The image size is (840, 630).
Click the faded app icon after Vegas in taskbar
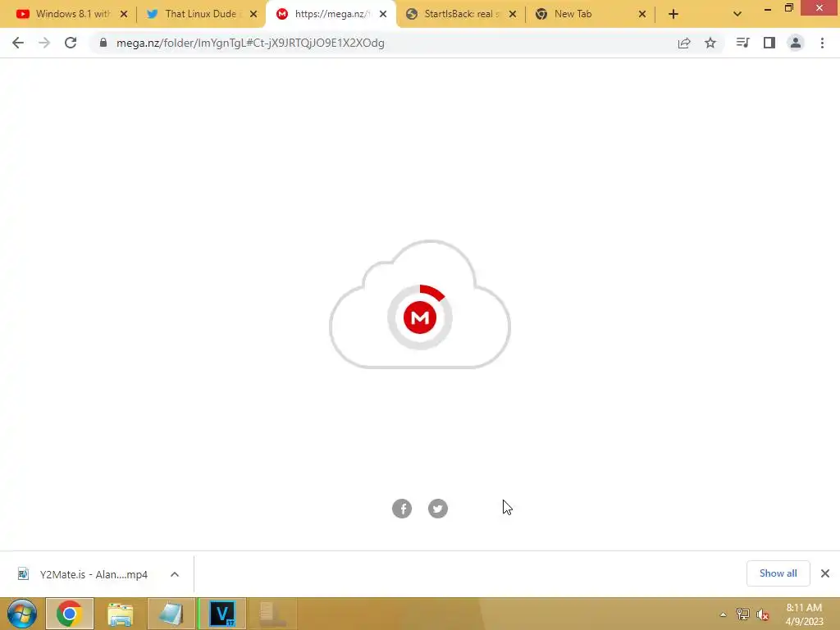pos(272,614)
